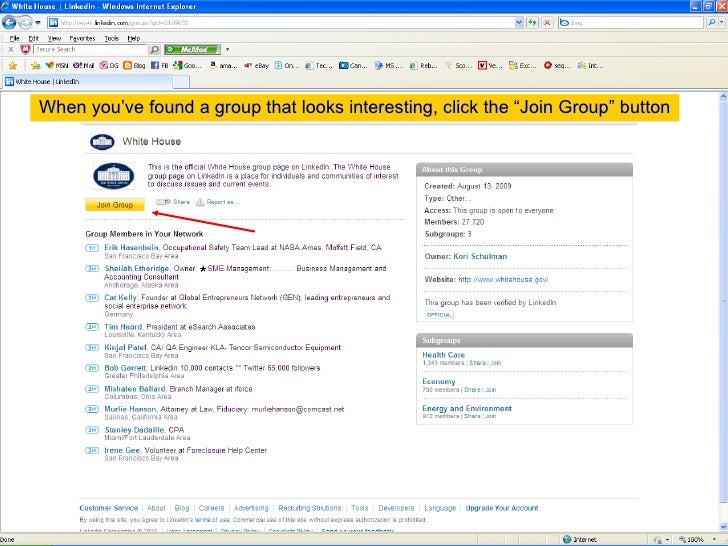Click the Share link beside Join Group
Screen dimensions: 728x546
(x=174, y=202)
